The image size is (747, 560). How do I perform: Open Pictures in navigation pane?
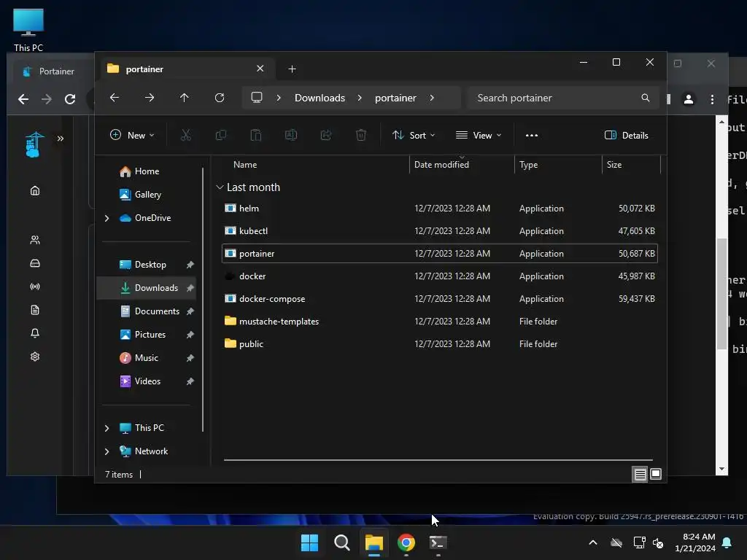[x=146, y=335]
